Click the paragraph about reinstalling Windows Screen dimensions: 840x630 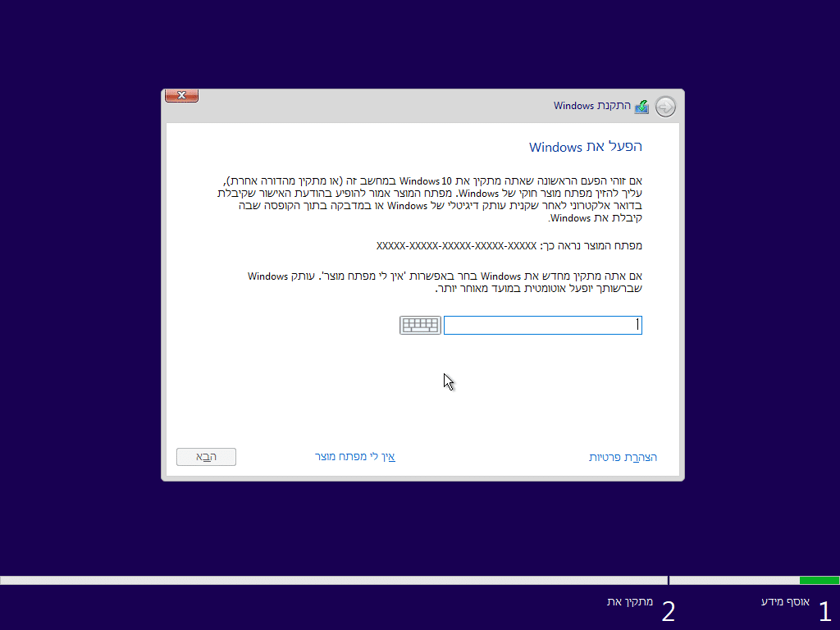click(x=445, y=281)
